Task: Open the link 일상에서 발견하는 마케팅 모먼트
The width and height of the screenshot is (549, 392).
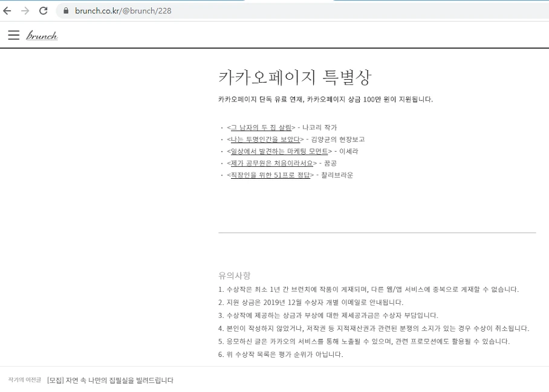Action: [x=279, y=152]
